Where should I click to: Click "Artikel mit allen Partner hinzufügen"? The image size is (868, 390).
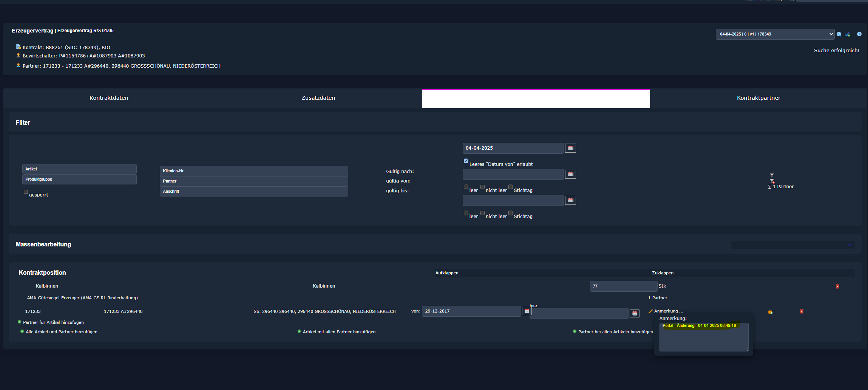tap(339, 332)
